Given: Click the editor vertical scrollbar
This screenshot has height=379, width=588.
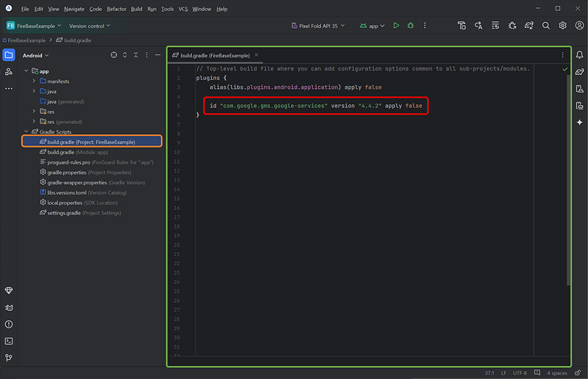Looking at the screenshot, I should tap(568, 180).
